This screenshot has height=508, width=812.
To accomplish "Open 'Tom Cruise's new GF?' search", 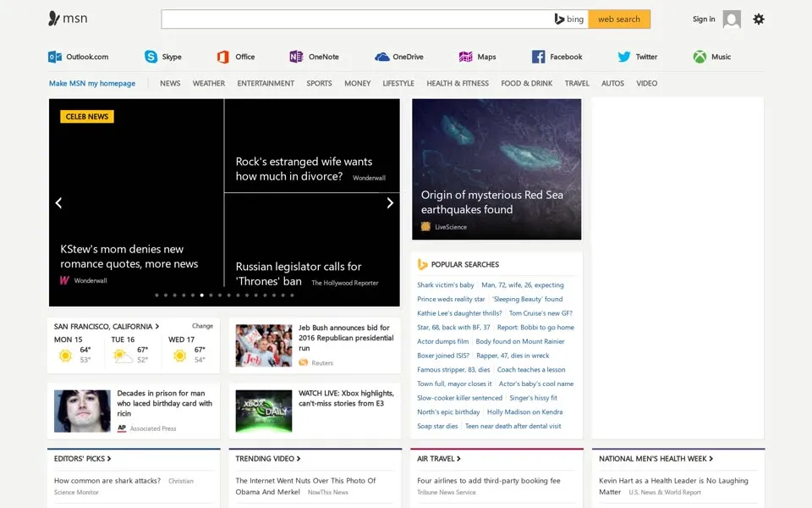I will tap(540, 313).
